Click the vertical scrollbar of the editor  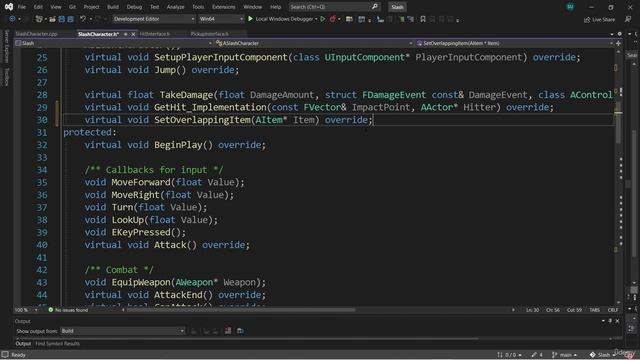[x=618, y=122]
